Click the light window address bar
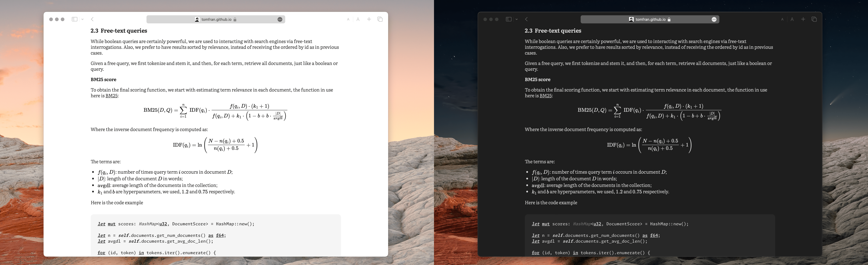The height and width of the screenshot is (265, 868). click(216, 19)
